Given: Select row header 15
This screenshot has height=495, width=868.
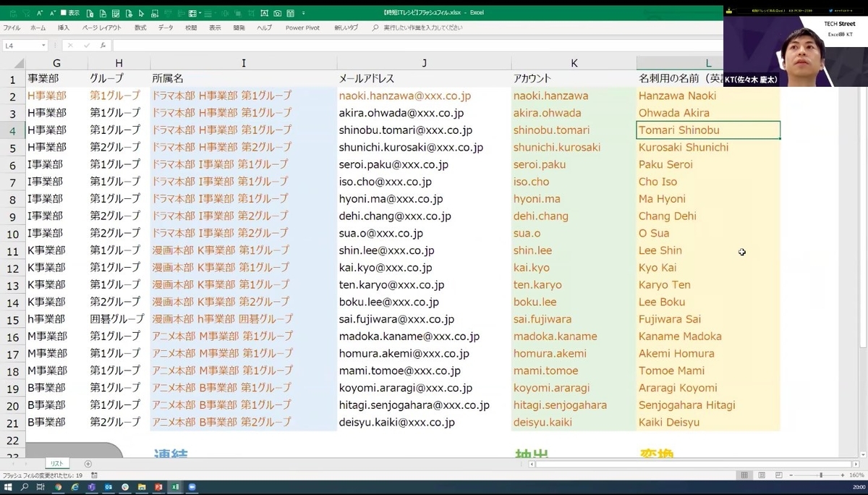Looking at the screenshot, I should 13,319.
